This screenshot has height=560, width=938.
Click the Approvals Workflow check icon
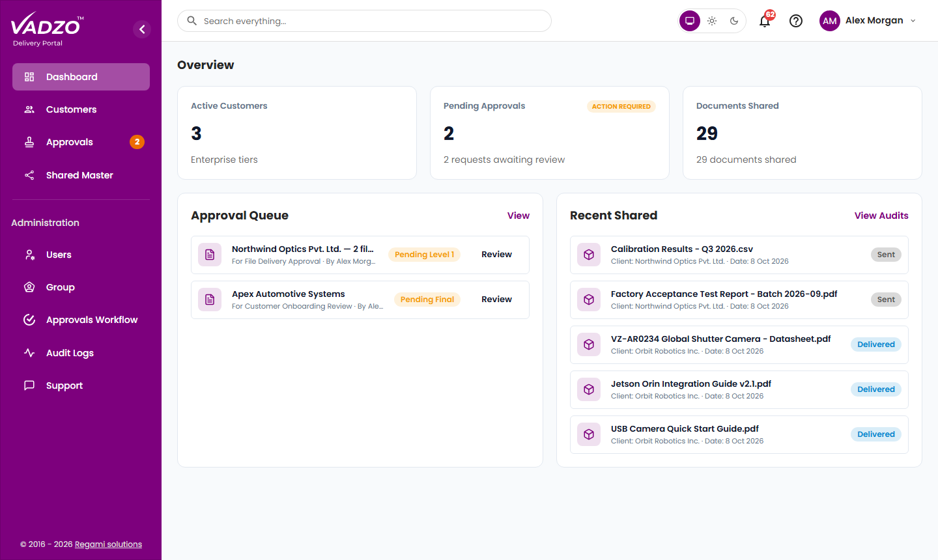click(29, 320)
